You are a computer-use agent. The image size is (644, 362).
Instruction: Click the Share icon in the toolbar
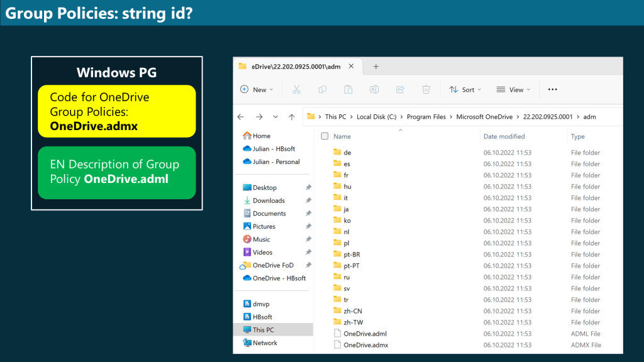(x=400, y=90)
